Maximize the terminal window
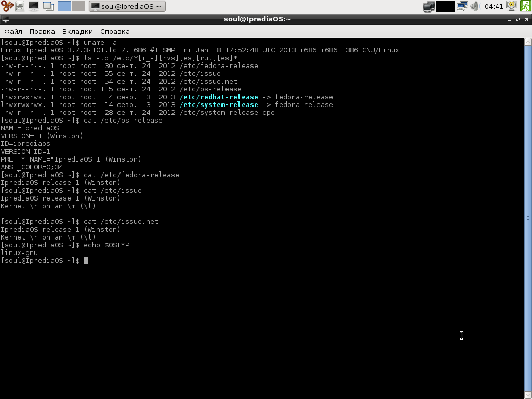 click(x=518, y=19)
